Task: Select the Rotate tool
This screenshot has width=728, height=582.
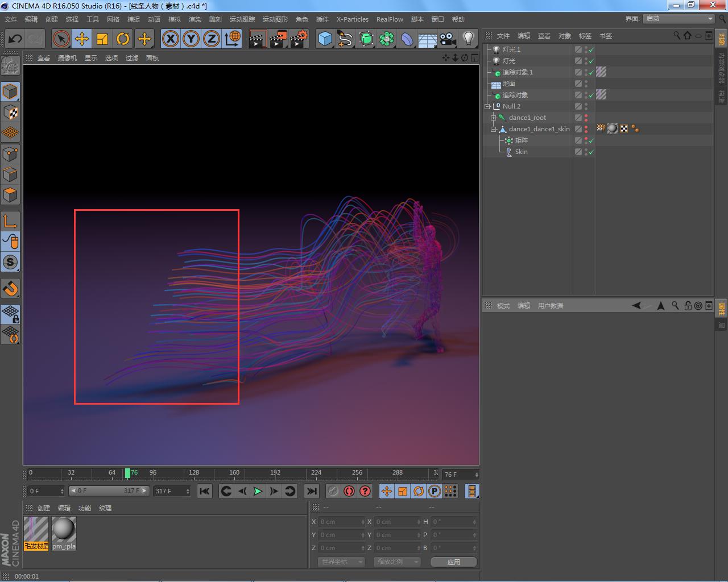Action: pos(123,39)
